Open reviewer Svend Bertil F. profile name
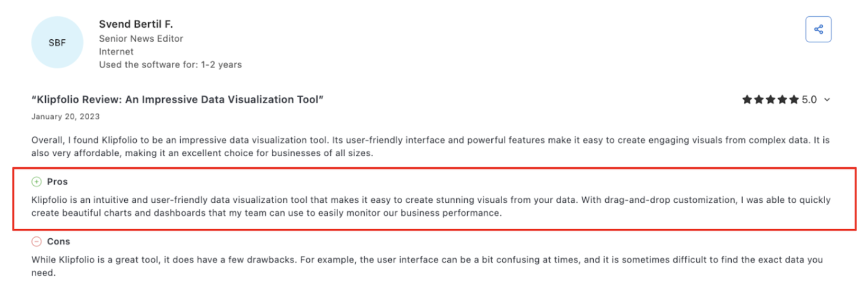 136,24
